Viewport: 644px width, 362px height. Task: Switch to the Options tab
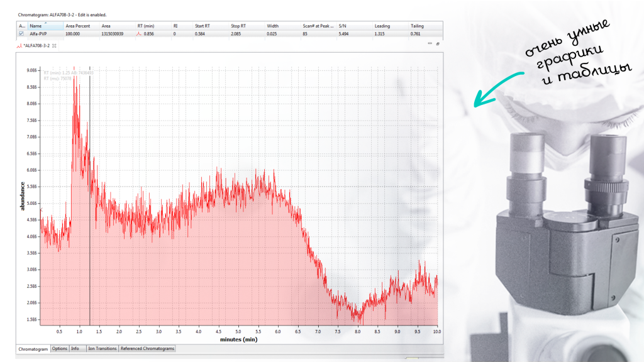coord(60,348)
